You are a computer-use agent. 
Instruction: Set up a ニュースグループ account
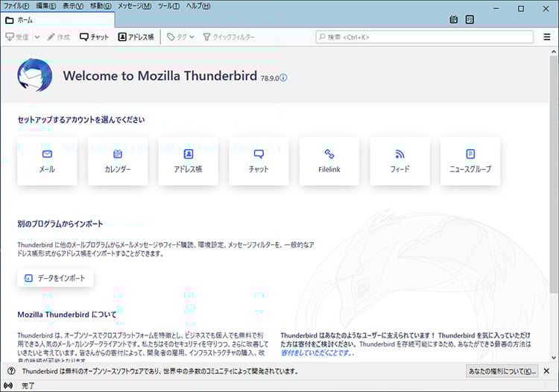[x=470, y=161]
